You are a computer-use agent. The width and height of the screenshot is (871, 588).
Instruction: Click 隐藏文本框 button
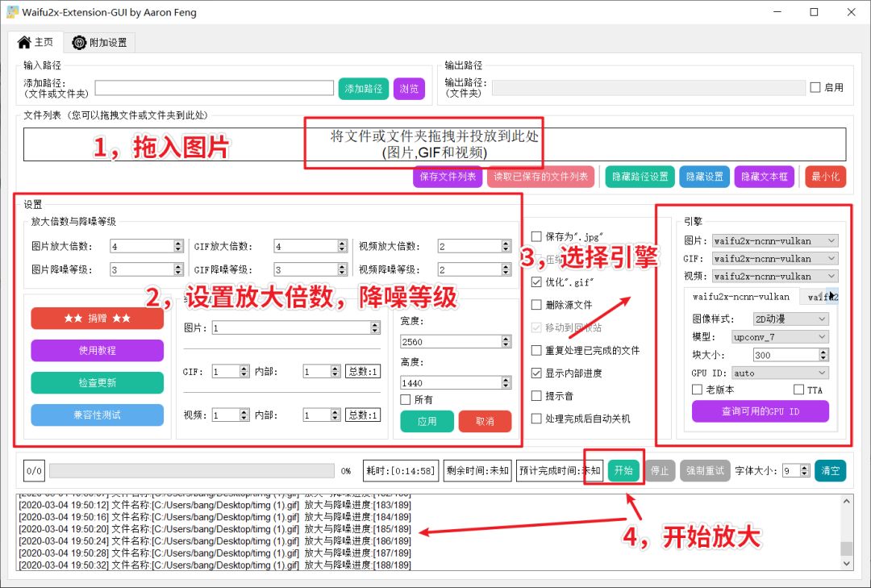point(764,177)
